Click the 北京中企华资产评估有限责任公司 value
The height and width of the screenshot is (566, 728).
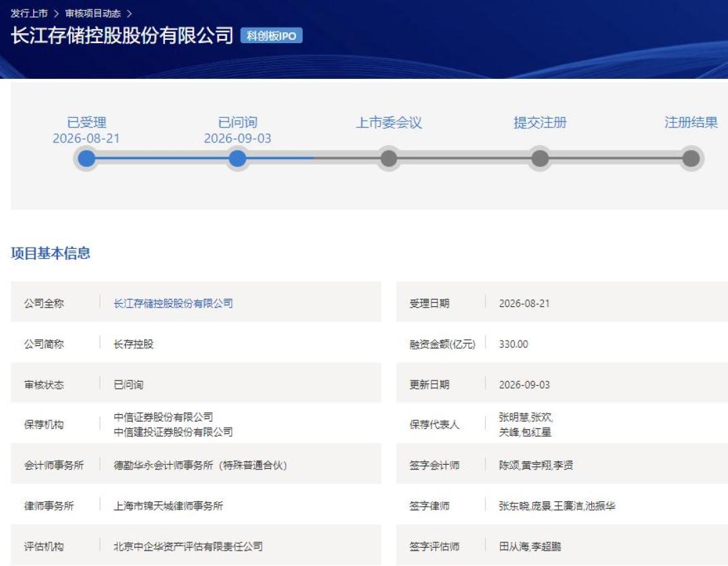pyautogui.click(x=188, y=546)
